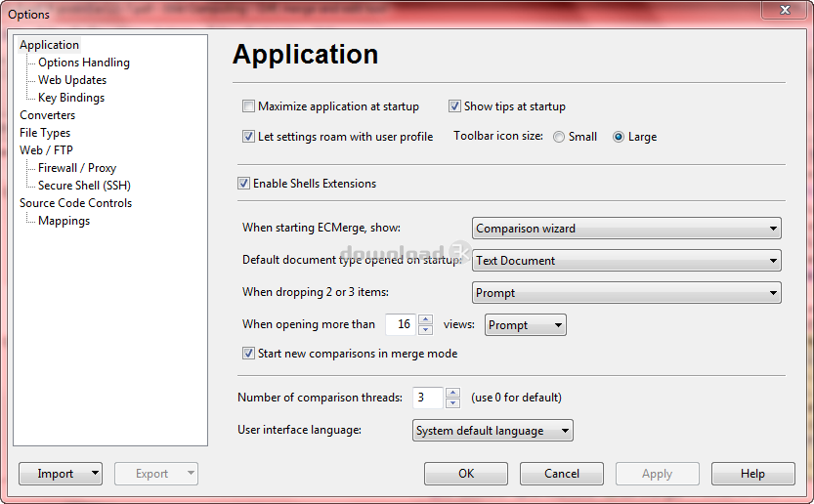The width and height of the screenshot is (814, 504).
Task: Select Small toolbar icon size
Action: pyautogui.click(x=559, y=137)
